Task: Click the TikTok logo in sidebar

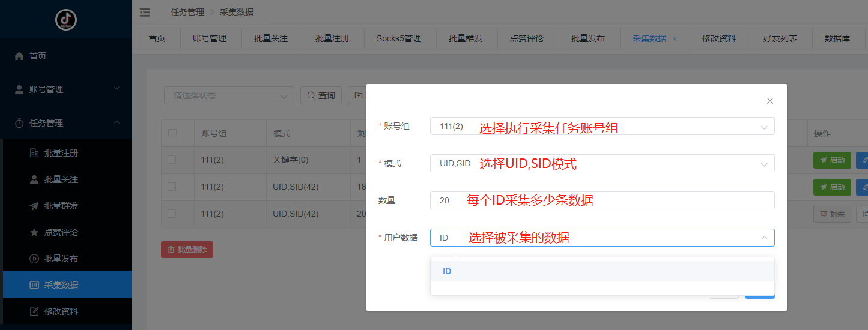Action: coord(66,20)
